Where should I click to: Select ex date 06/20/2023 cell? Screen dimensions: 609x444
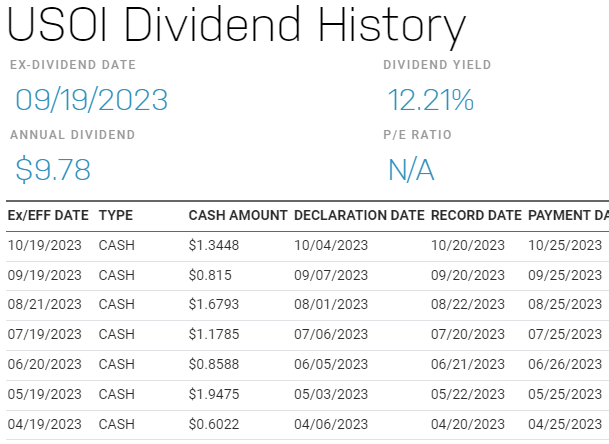(x=45, y=364)
